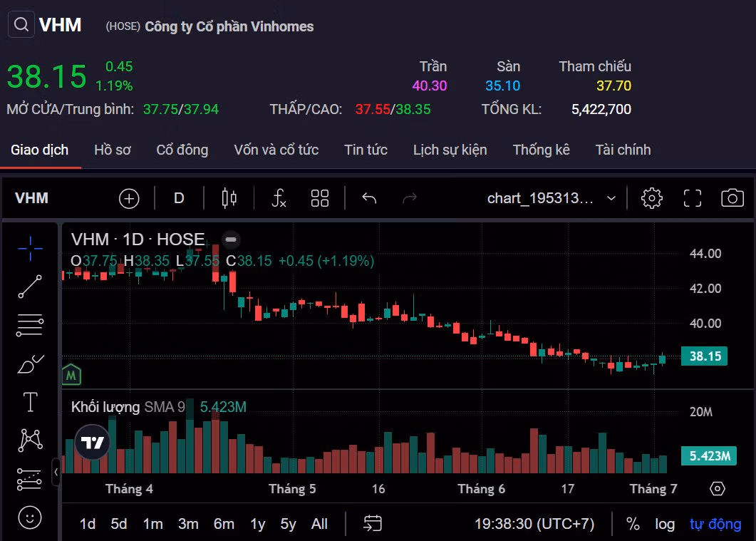Switch to the Tin tức tab
756x541 pixels.
[366, 150]
